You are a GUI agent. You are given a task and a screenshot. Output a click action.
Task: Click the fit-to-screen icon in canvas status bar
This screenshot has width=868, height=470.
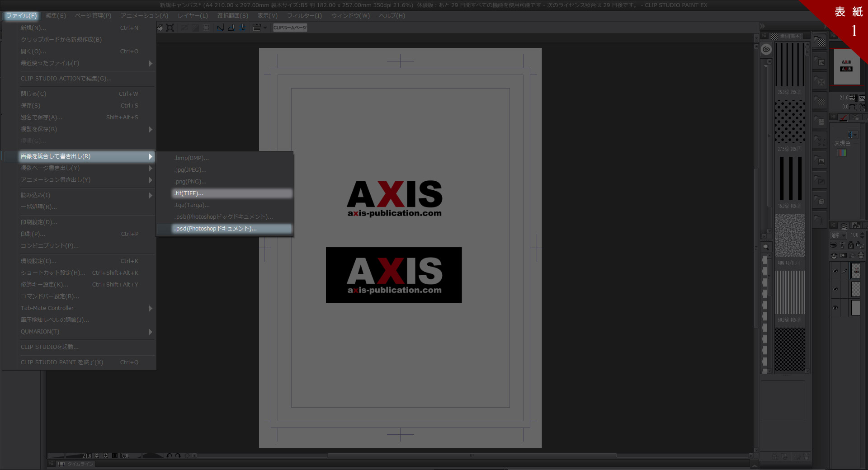coord(115,456)
